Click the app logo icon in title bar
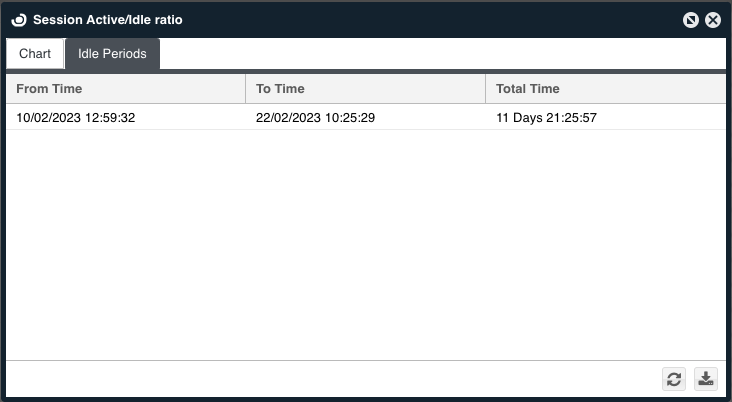Image resolution: width=732 pixels, height=402 pixels. (x=18, y=20)
